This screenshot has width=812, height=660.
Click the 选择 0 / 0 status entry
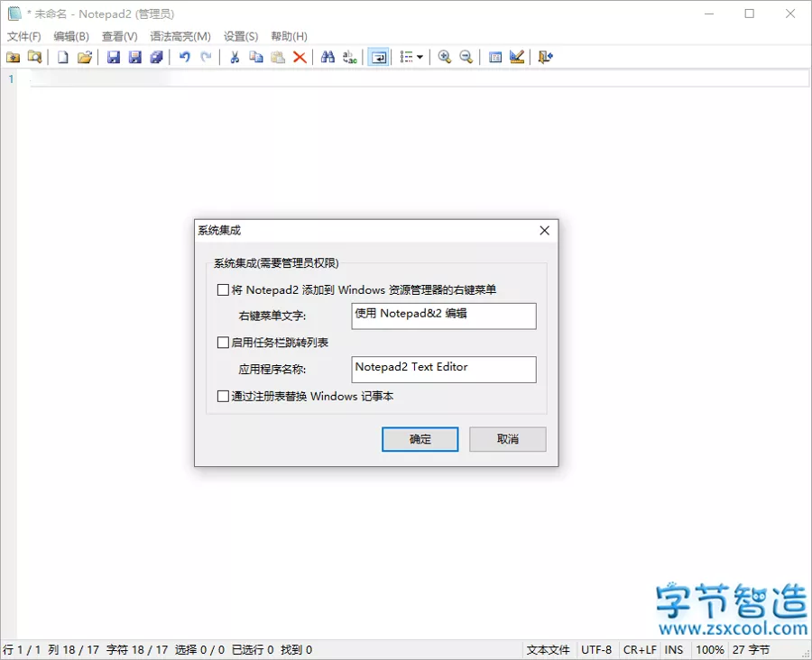(x=199, y=650)
